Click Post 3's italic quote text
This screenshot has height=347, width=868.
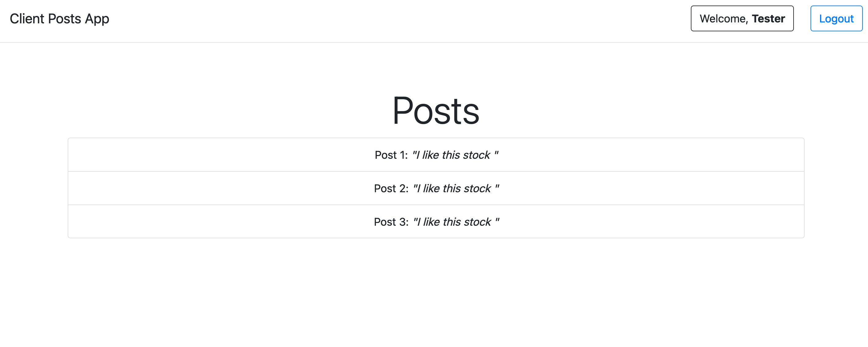(x=456, y=222)
